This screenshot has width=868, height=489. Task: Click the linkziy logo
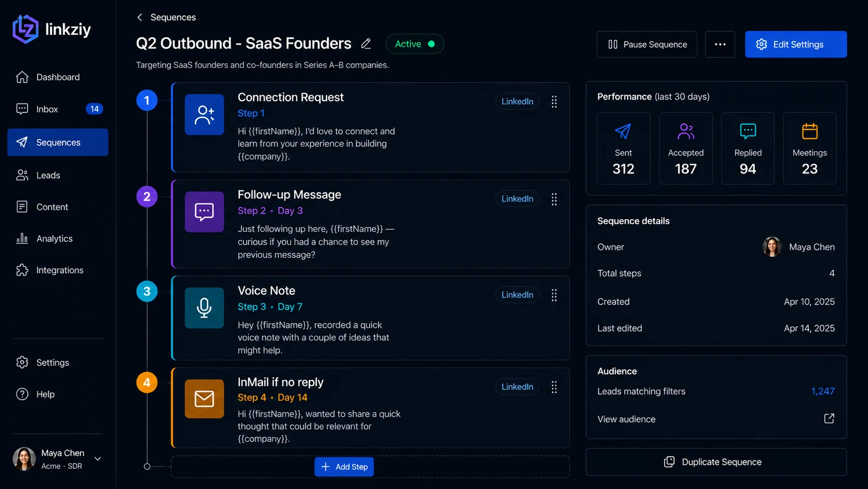tap(52, 29)
